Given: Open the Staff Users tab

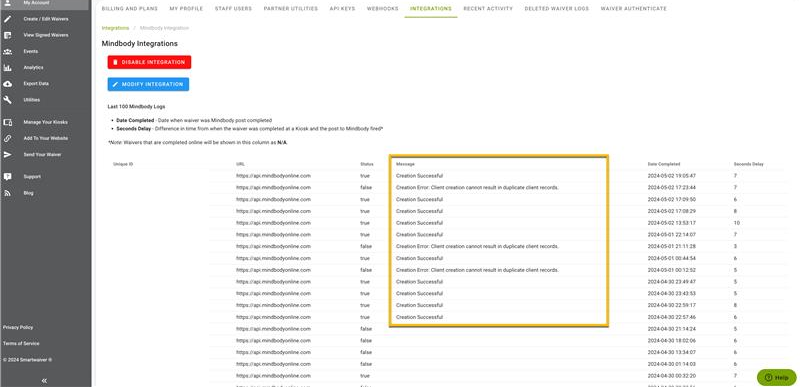Looking at the screenshot, I should [233, 9].
